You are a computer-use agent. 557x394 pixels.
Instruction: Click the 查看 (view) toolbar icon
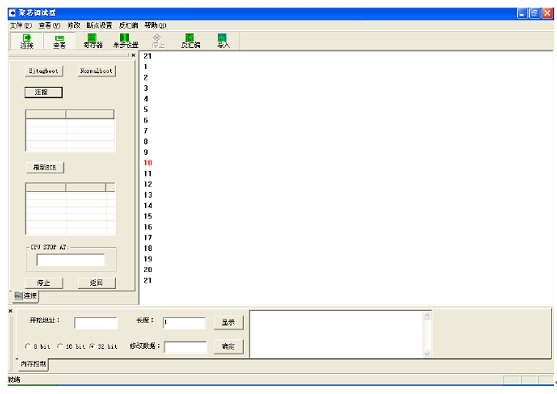(59, 41)
